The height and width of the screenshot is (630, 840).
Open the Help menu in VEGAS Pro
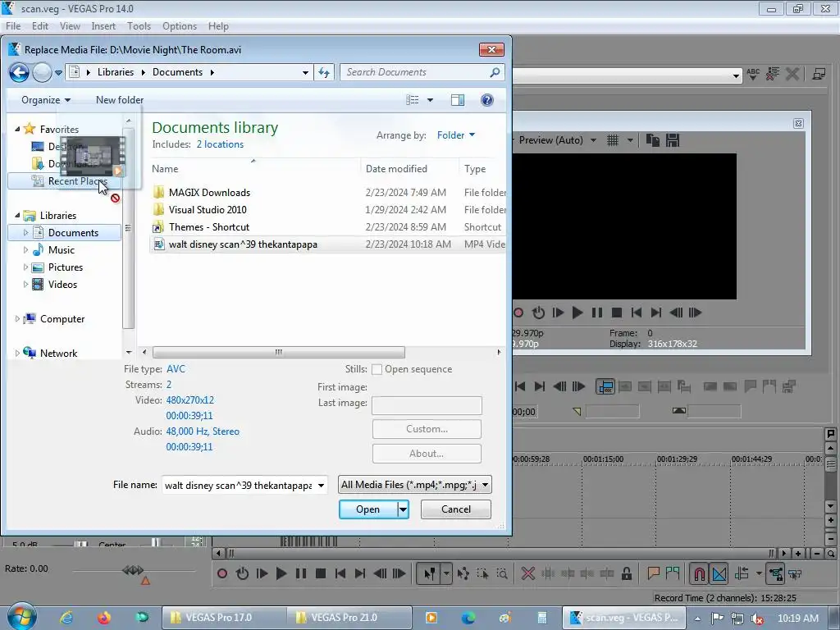(218, 26)
